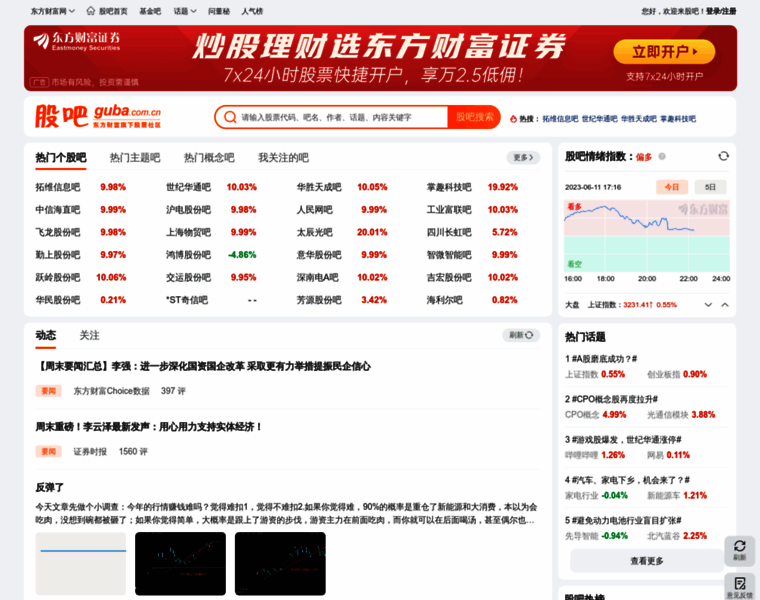Switch to the 动态 feed tab
Image resolution: width=760 pixels, height=600 pixels.
[46, 335]
